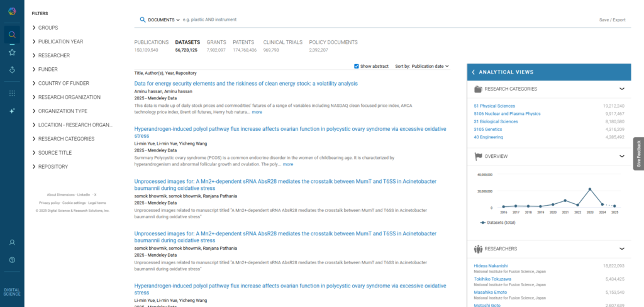Collapse the Research Categories section
This screenshot has width=644, height=307.
pos(621,89)
